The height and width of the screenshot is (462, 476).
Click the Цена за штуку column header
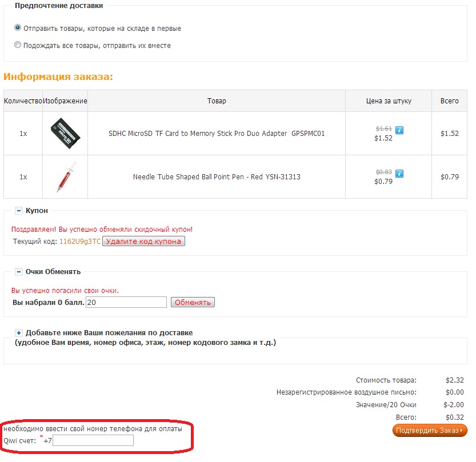(389, 101)
